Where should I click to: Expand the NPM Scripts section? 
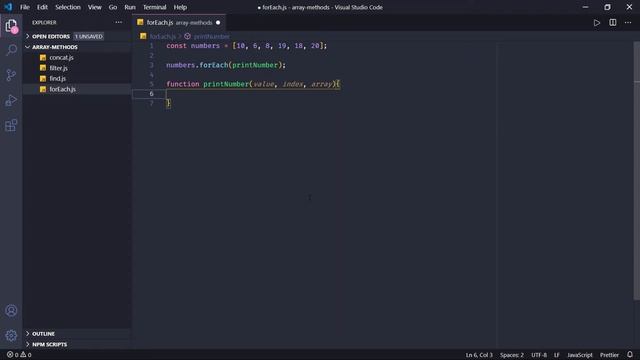coord(78,344)
